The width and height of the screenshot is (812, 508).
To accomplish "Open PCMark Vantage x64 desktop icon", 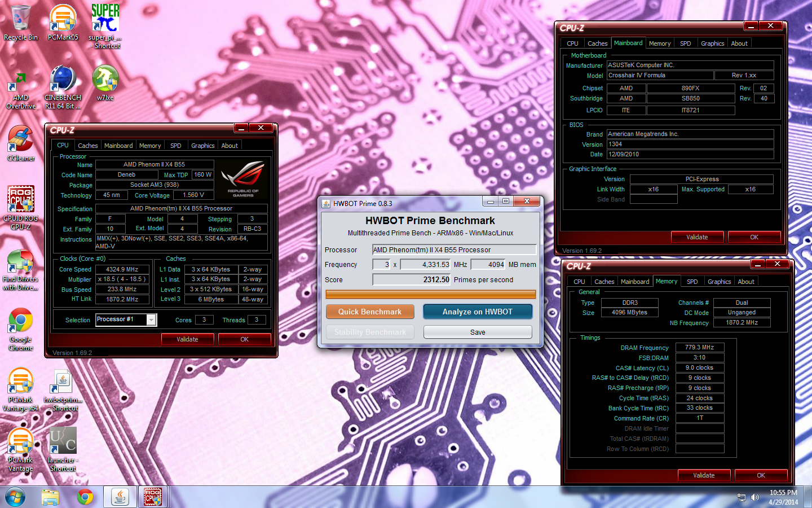I will pos(21,389).
